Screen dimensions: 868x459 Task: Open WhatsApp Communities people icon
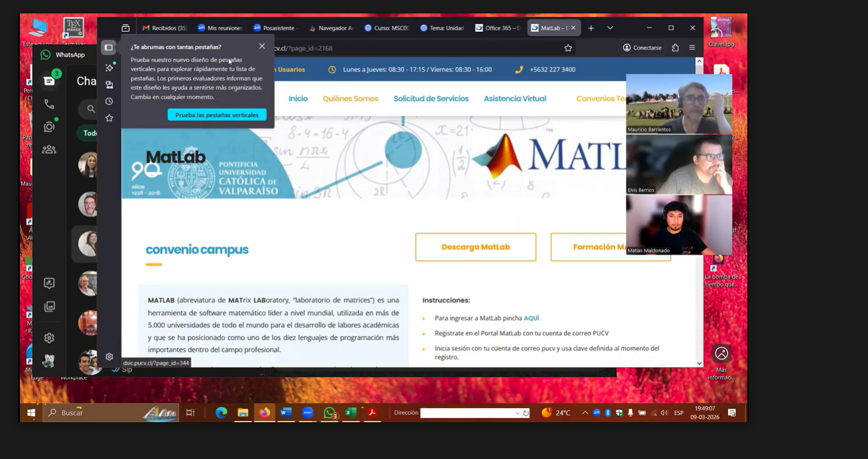[x=49, y=150]
